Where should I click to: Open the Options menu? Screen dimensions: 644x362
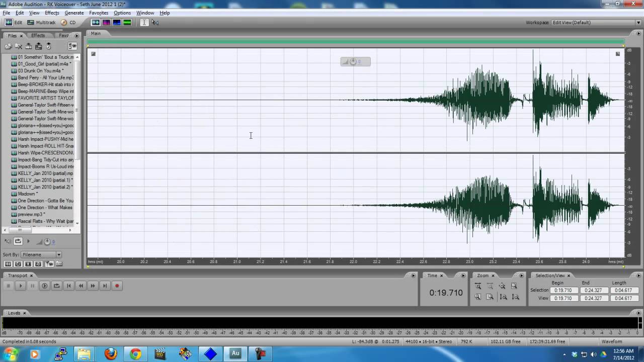[x=122, y=13]
